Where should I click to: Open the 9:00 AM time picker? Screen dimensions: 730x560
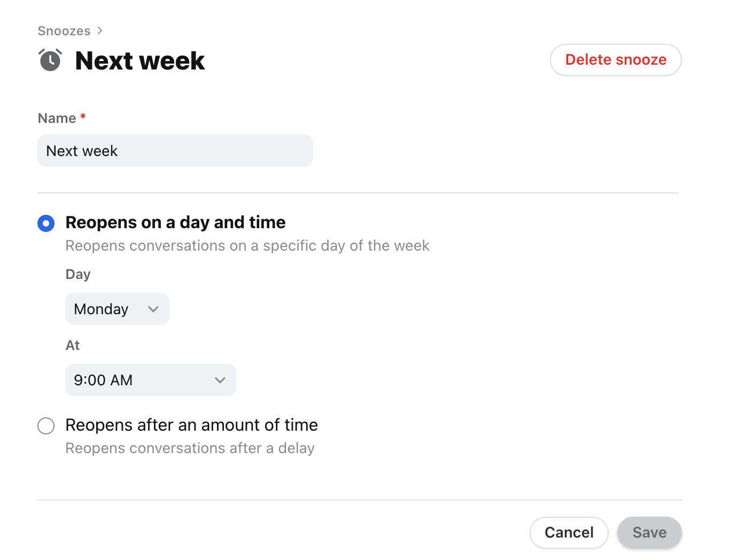(x=150, y=380)
